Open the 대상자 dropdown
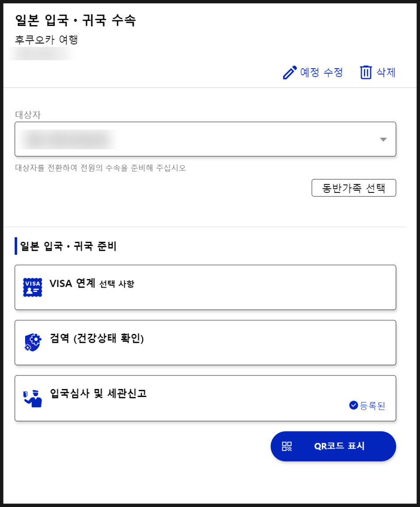This screenshot has width=420, height=507. (x=206, y=139)
